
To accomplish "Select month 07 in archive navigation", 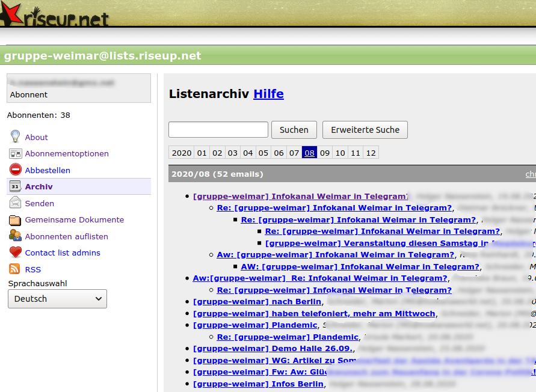I will [x=294, y=153].
